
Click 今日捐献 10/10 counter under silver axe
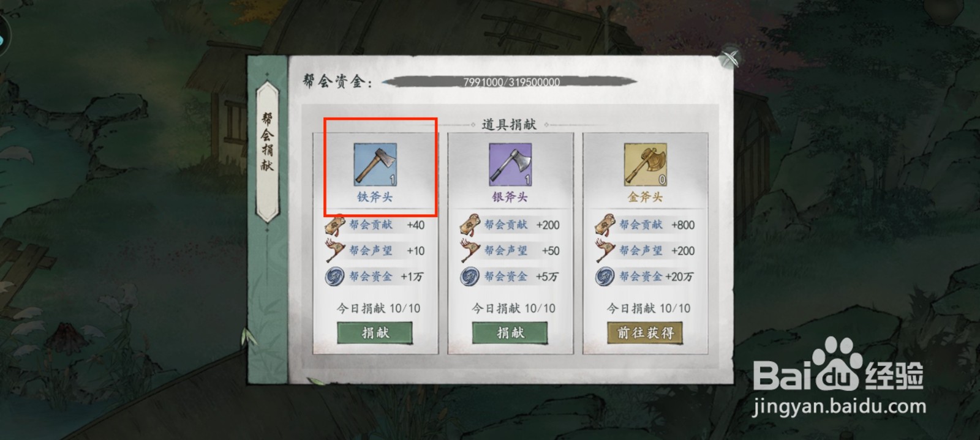click(x=513, y=308)
